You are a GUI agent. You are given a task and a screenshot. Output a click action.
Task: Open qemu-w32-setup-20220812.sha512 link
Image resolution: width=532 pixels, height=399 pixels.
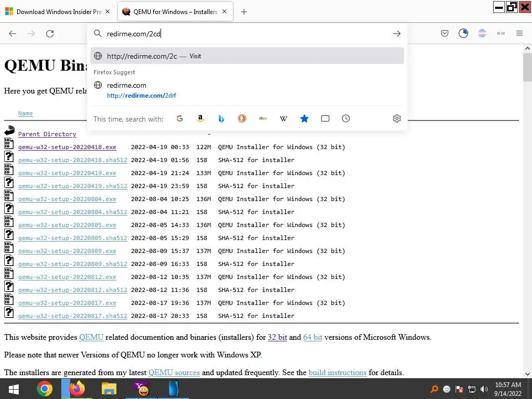tap(73, 290)
